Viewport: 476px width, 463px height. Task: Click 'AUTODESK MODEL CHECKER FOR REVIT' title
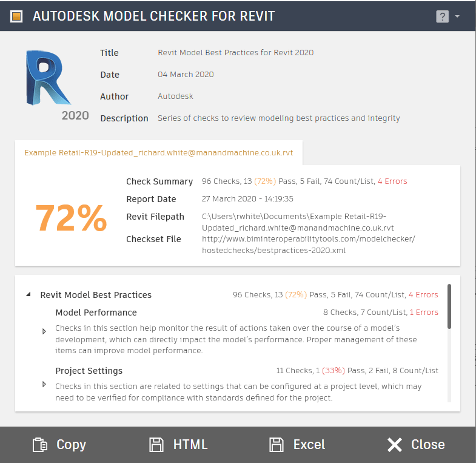pyautogui.click(x=153, y=16)
